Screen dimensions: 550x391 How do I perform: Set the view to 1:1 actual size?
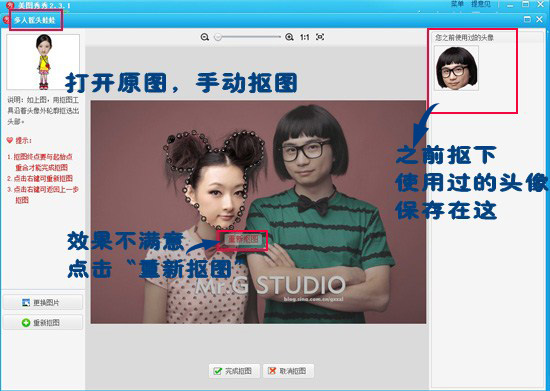point(304,37)
